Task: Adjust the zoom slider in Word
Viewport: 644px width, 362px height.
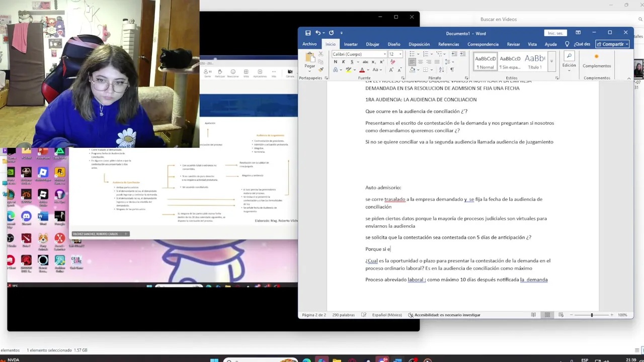Action: tap(592, 315)
